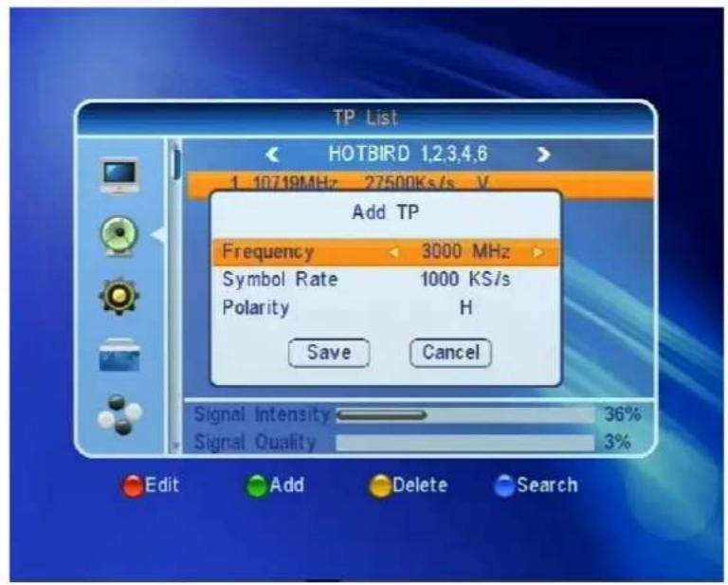The height and width of the screenshot is (585, 728).
Task: Click the blue Search color button
Action: coord(504,486)
